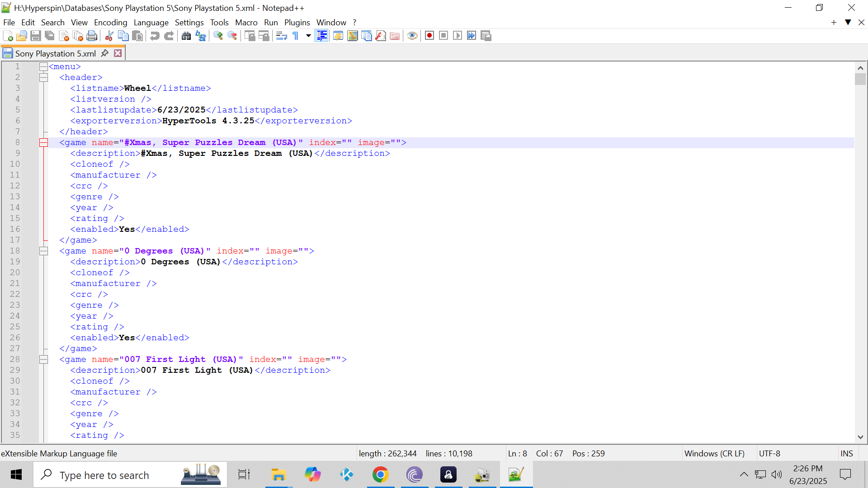Open Task View from taskbar
The height and width of the screenshot is (488, 868).
pyautogui.click(x=244, y=475)
